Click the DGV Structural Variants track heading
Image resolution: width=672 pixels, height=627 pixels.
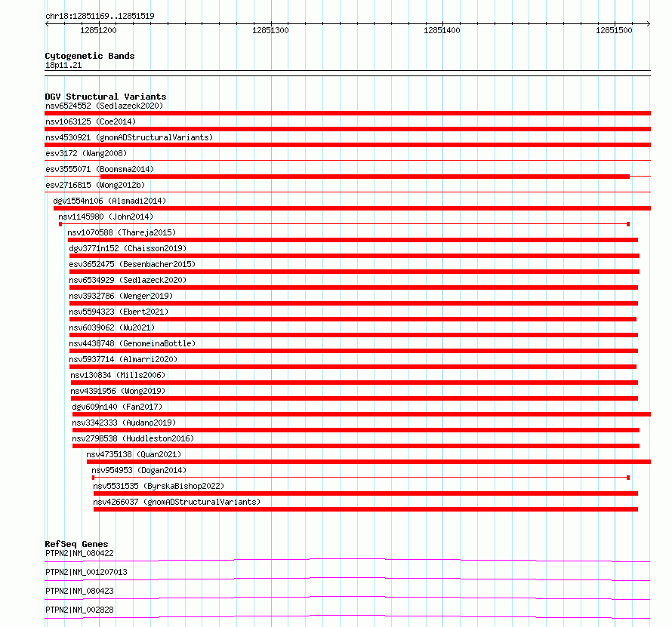point(106,97)
